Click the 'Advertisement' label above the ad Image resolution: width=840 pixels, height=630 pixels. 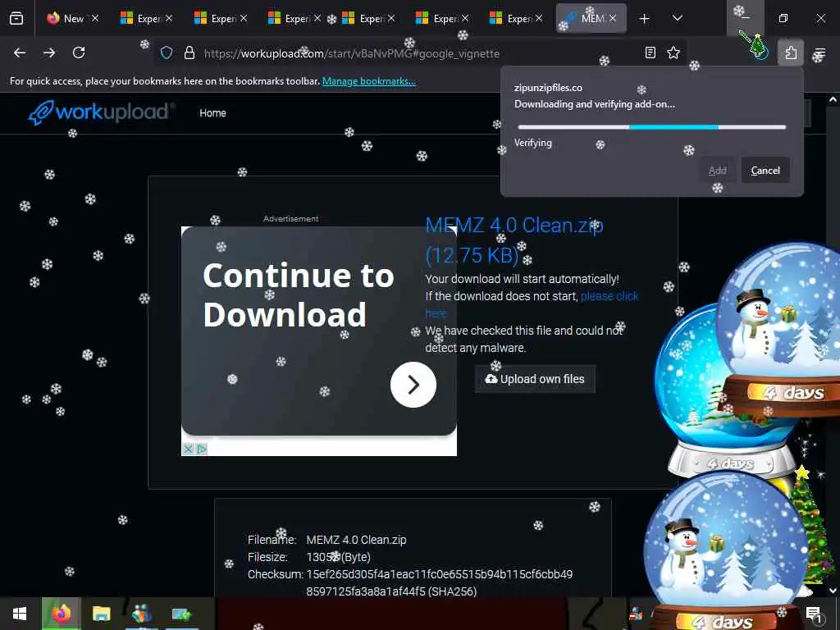pyautogui.click(x=290, y=218)
